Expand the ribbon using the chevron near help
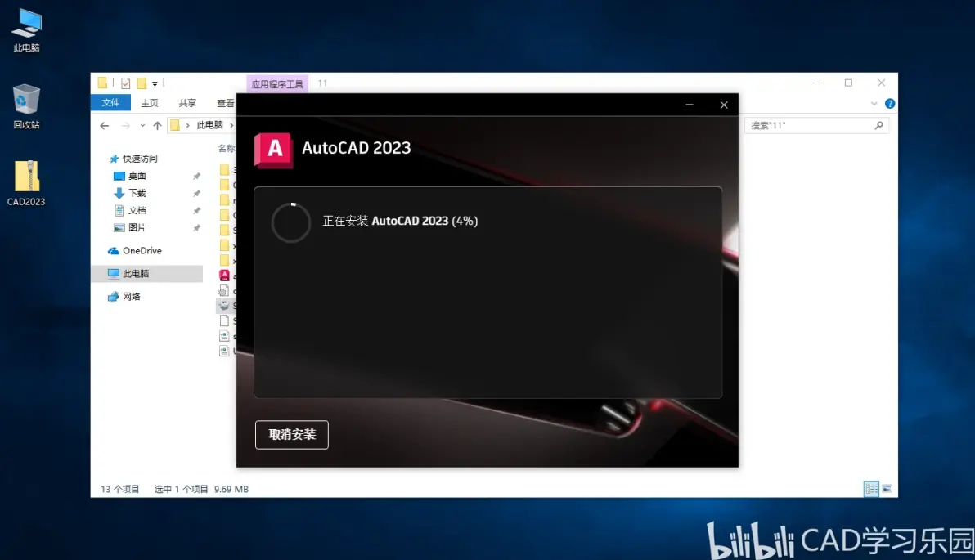The width and height of the screenshot is (975, 560). [874, 104]
